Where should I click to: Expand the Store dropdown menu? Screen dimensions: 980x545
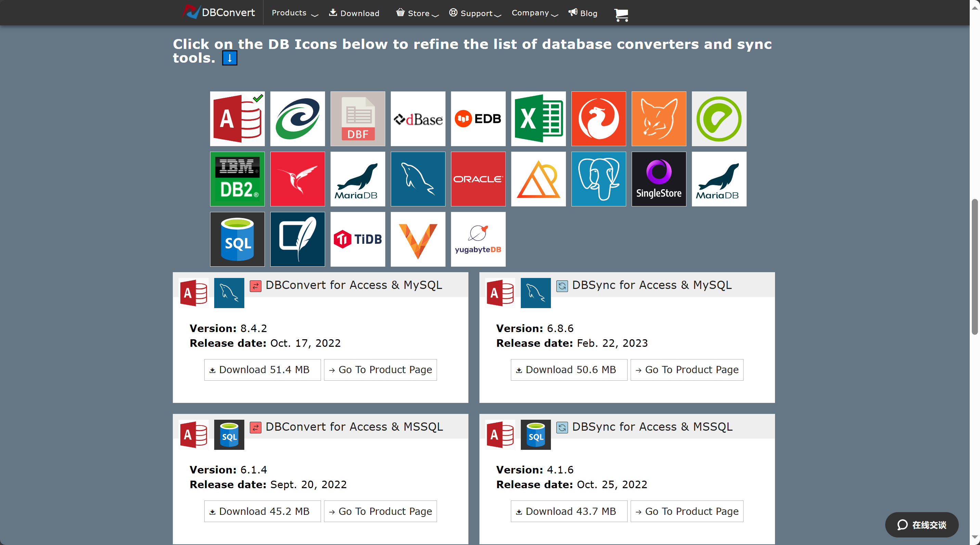click(417, 13)
